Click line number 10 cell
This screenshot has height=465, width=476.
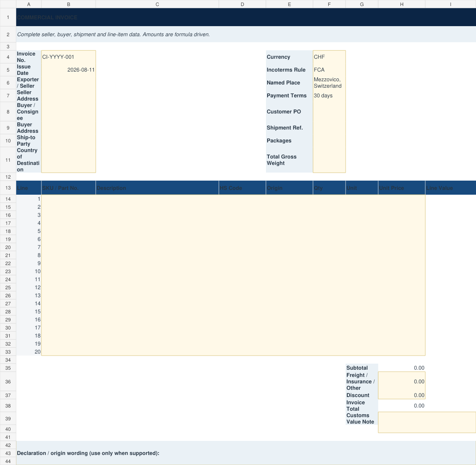[x=29, y=272]
